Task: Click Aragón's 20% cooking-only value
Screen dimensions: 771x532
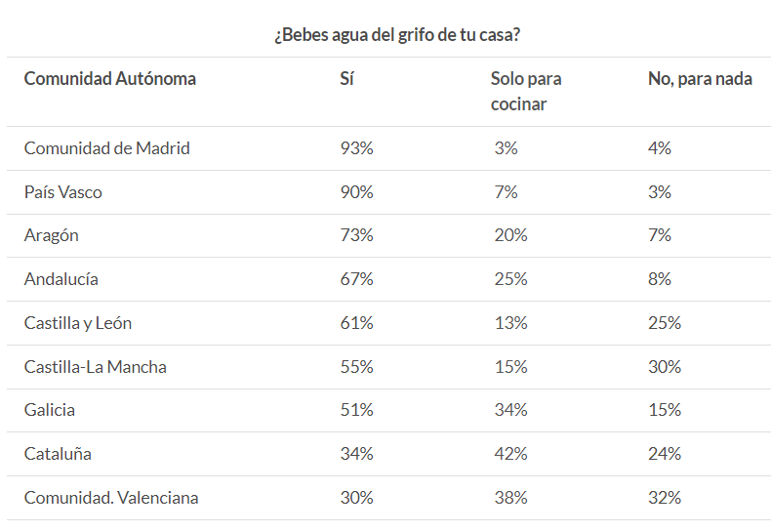Action: (x=510, y=235)
